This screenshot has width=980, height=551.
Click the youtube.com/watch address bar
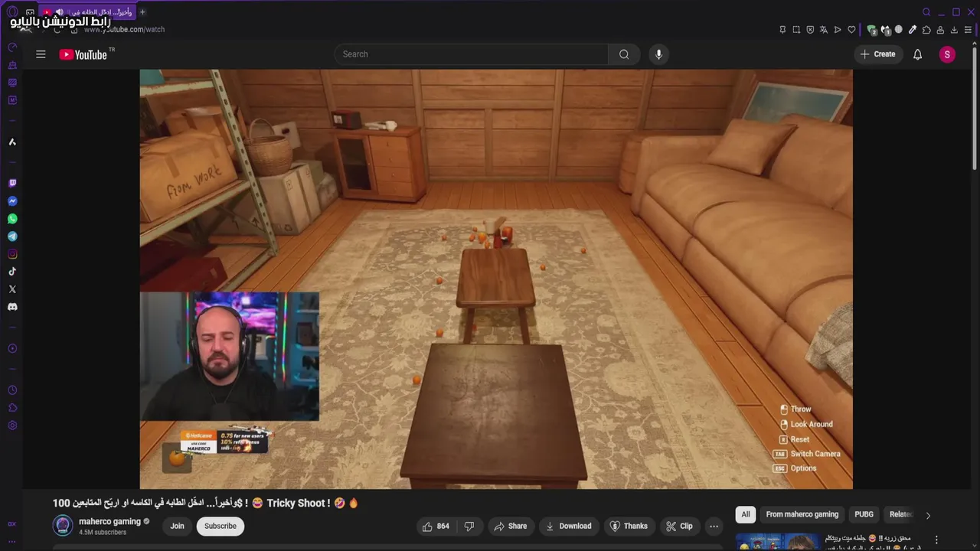coord(124,30)
